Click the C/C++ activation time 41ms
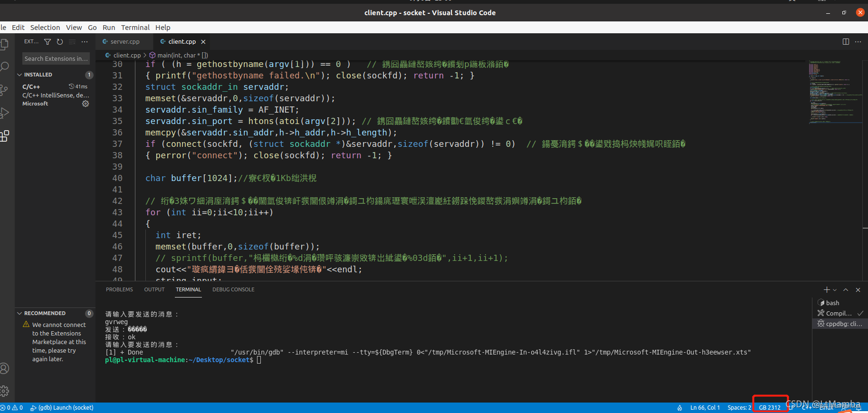This screenshot has height=413, width=868. point(78,86)
